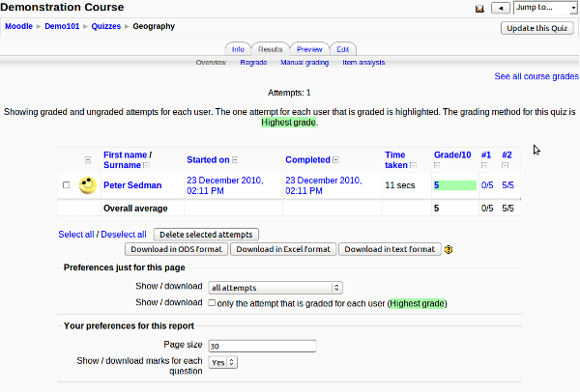Open the marks for each question dropdown
This screenshot has width=580, height=392.
(223, 362)
